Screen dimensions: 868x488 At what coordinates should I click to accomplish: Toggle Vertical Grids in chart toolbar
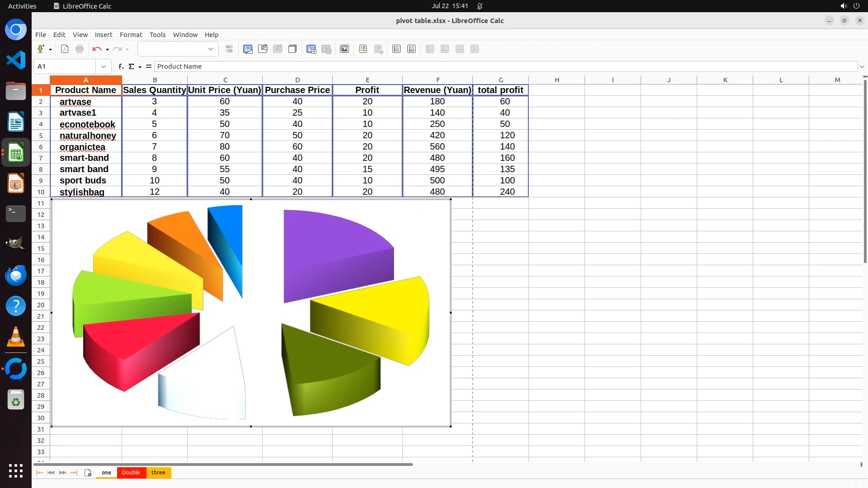pyautogui.click(x=411, y=49)
